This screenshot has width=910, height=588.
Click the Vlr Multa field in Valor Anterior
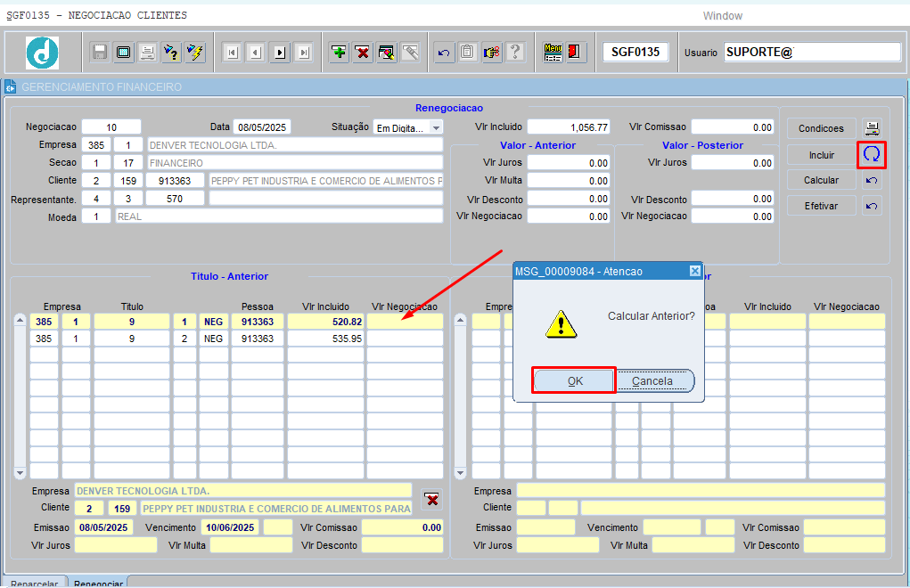pos(568,181)
